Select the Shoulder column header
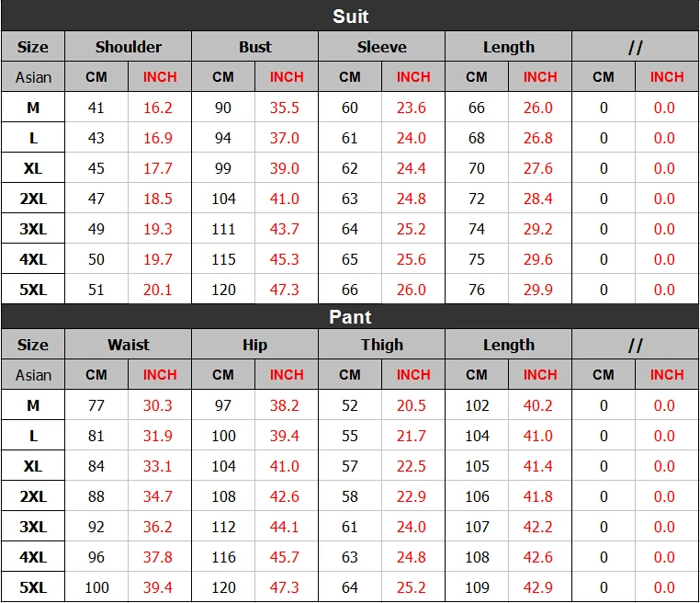This screenshot has width=700, height=603. click(128, 47)
